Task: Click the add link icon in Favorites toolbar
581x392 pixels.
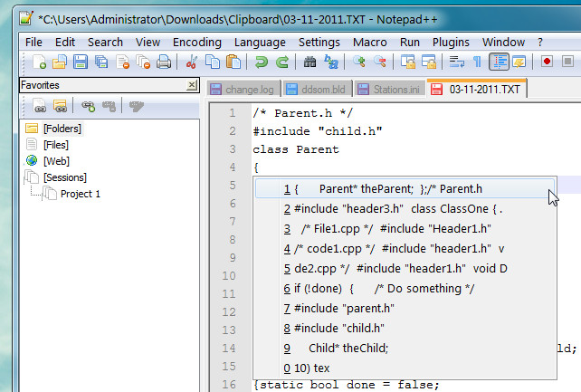Action: (88, 106)
